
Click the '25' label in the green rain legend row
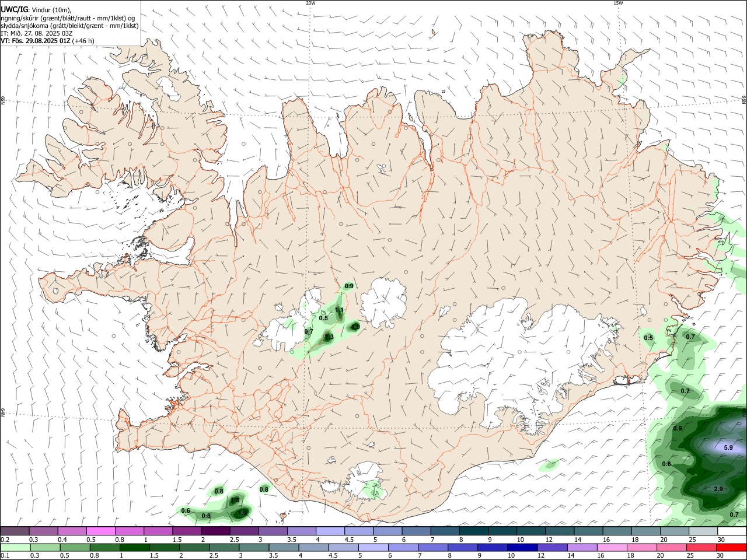(x=691, y=556)
